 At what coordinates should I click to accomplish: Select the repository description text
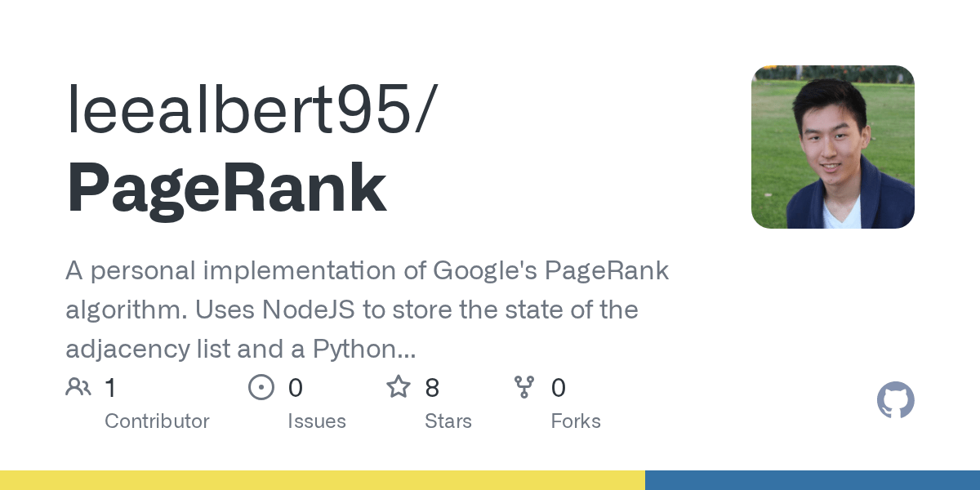[367, 309]
